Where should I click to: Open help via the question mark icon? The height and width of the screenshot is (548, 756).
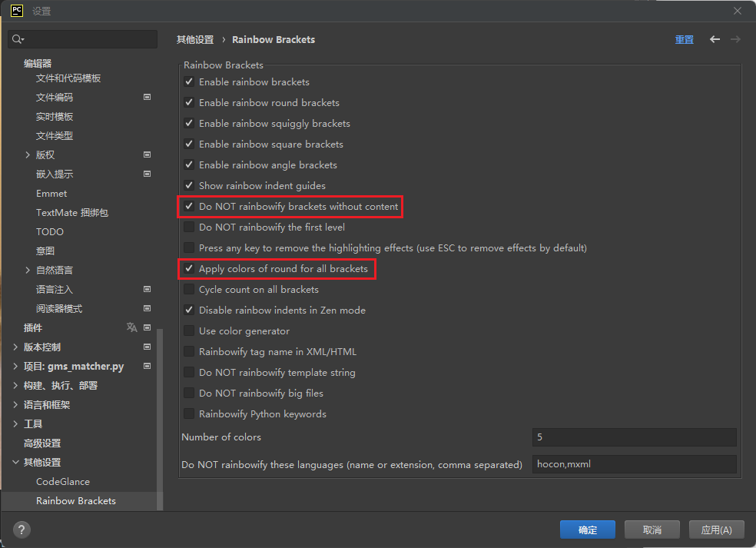pos(22,530)
